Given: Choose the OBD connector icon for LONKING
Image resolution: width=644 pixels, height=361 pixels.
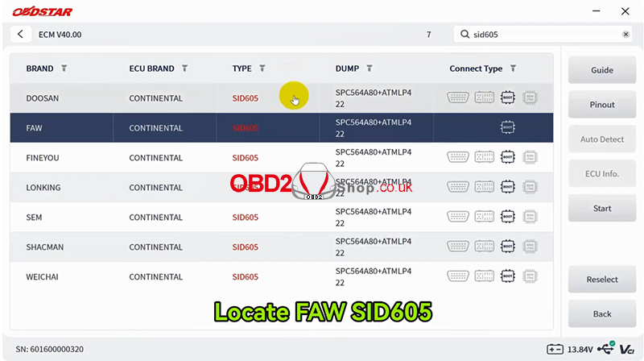Looking at the screenshot, I should coord(457,187).
